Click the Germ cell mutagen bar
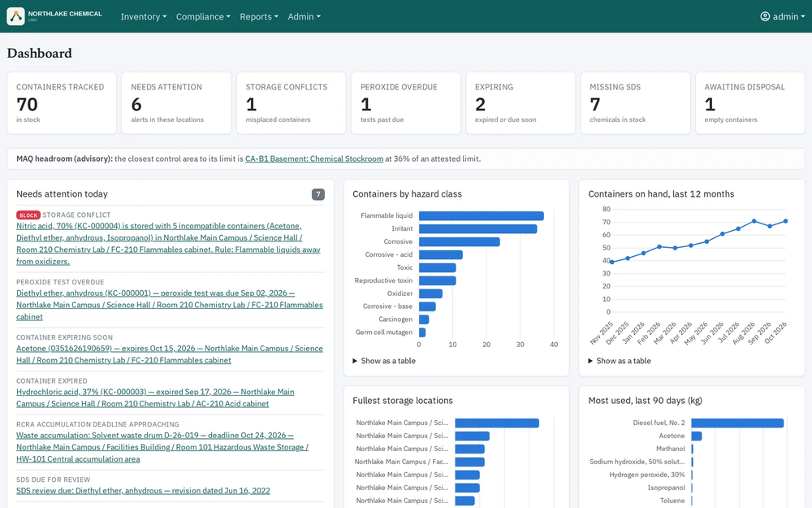812x508 pixels. point(422,332)
